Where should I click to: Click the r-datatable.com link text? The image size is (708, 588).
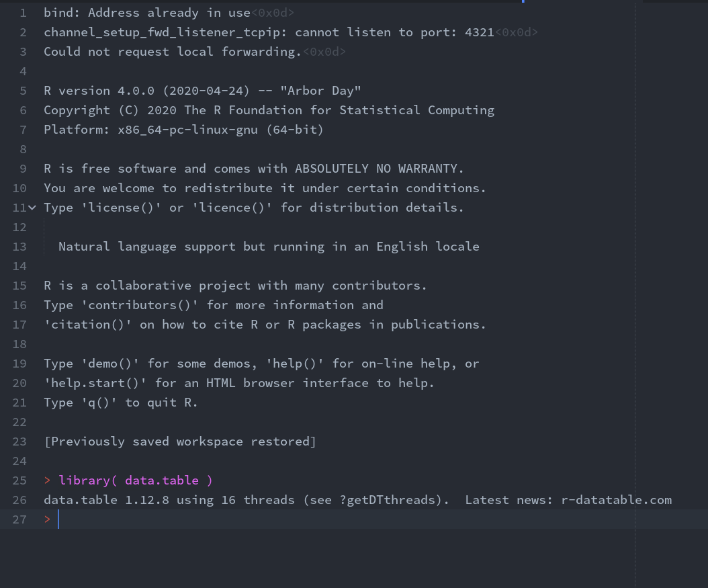(x=616, y=500)
